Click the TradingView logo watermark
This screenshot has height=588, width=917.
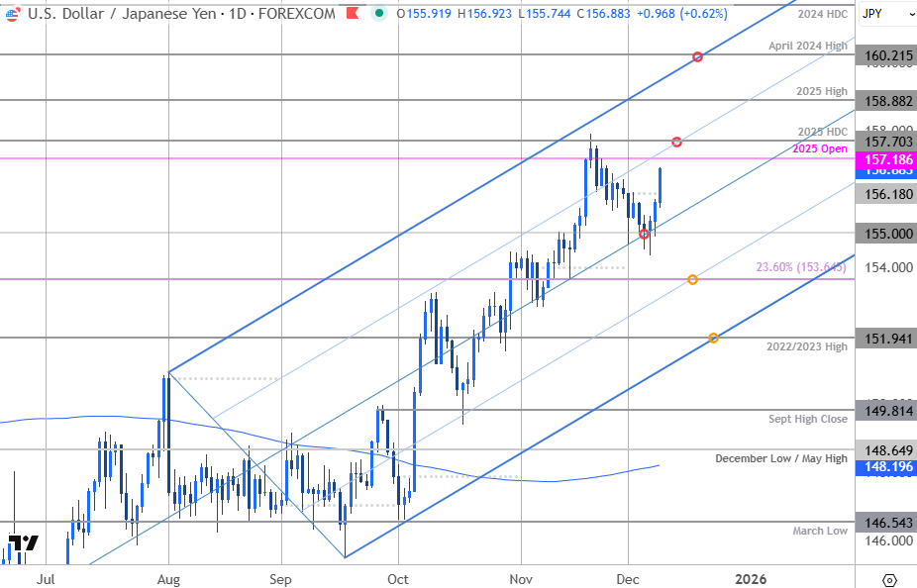click(x=25, y=541)
